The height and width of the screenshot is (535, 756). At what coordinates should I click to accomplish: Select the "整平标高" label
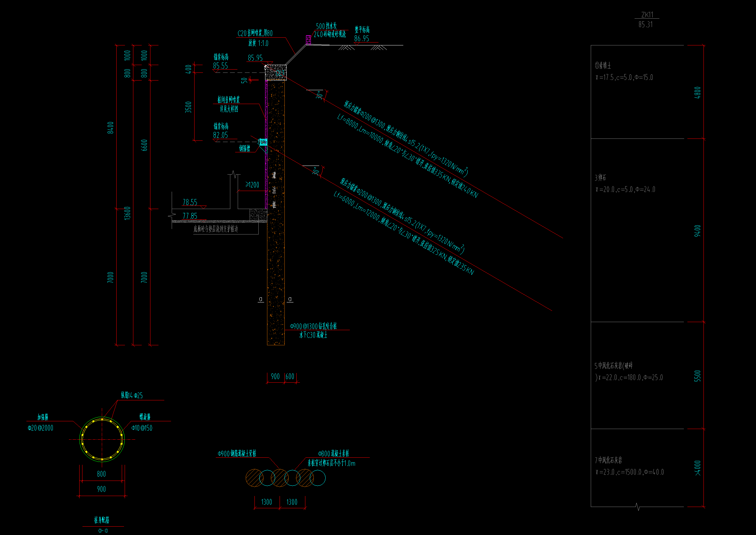[362, 30]
